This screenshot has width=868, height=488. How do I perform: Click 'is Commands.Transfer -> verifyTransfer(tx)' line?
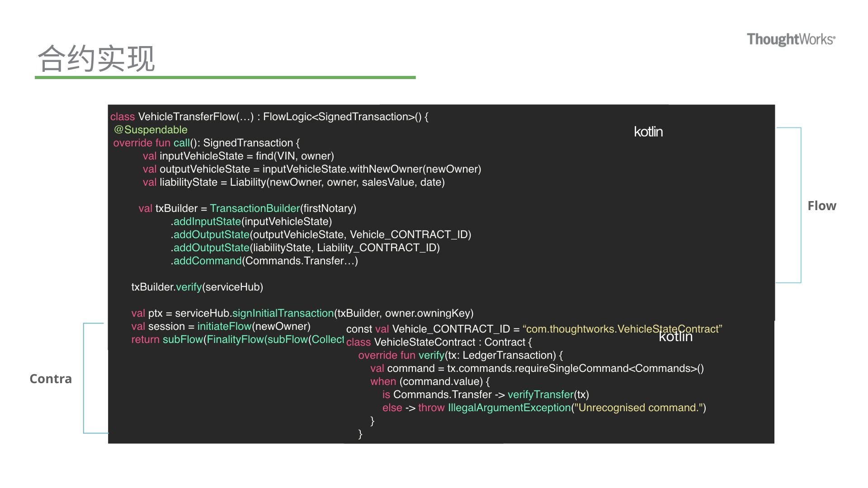(x=486, y=394)
